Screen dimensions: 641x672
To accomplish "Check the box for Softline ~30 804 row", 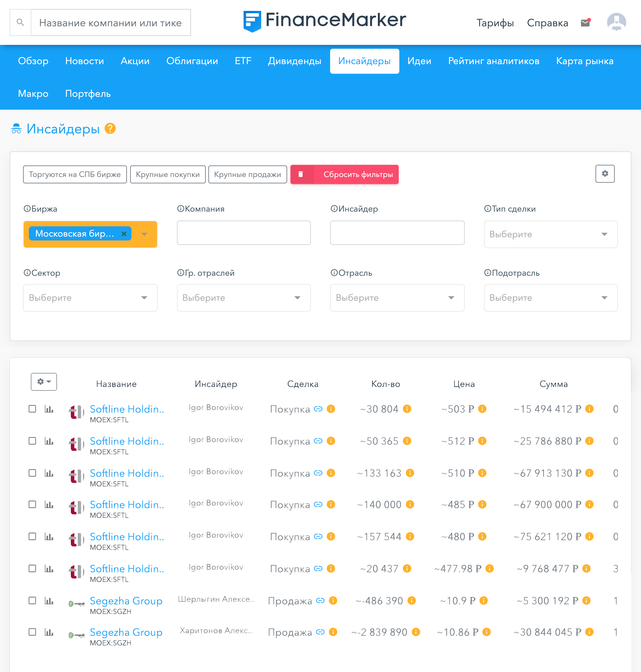I will pos(32,409).
